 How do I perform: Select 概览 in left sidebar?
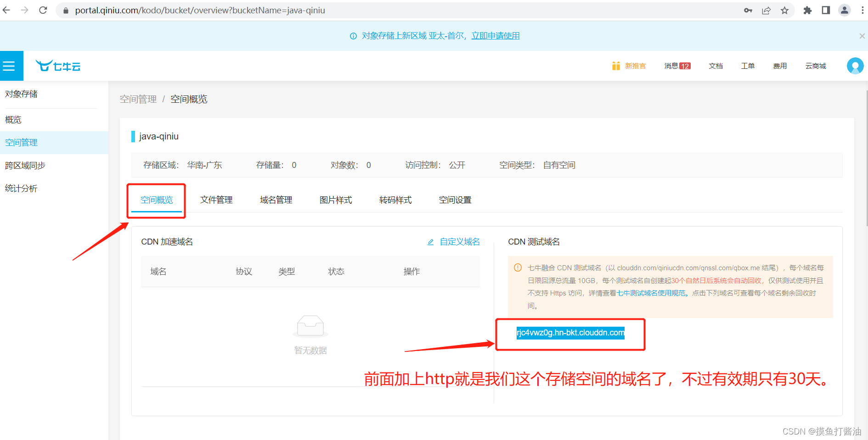click(54, 120)
